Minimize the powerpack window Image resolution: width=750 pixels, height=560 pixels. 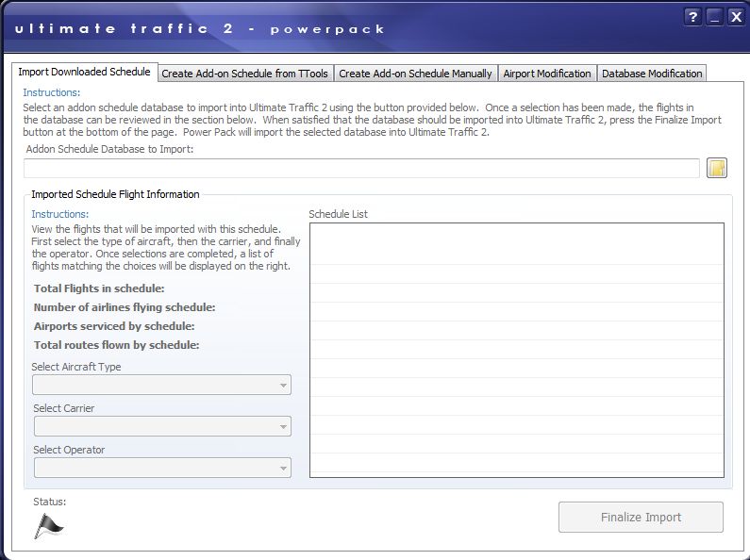(x=714, y=17)
